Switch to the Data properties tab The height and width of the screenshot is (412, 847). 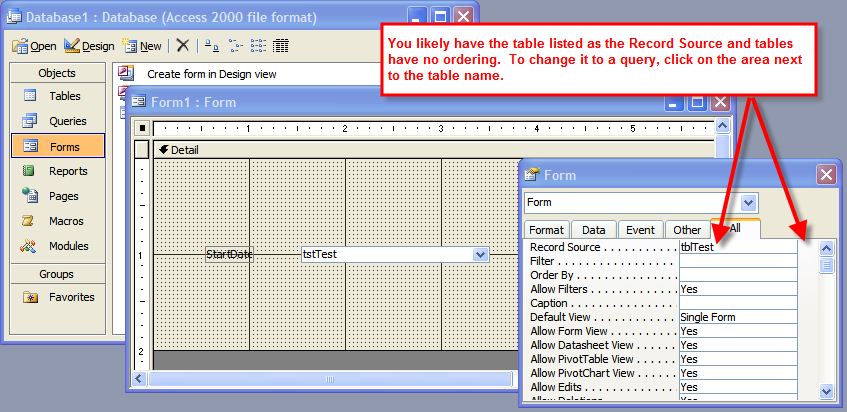[594, 230]
